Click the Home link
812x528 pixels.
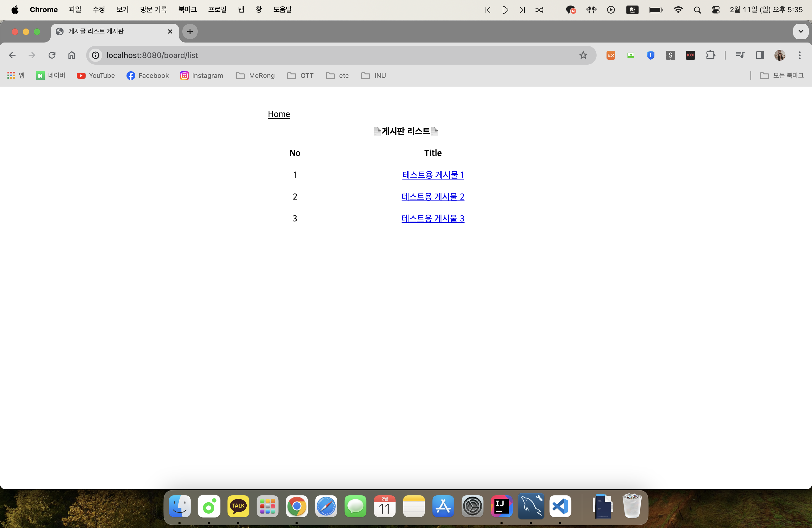tap(279, 114)
